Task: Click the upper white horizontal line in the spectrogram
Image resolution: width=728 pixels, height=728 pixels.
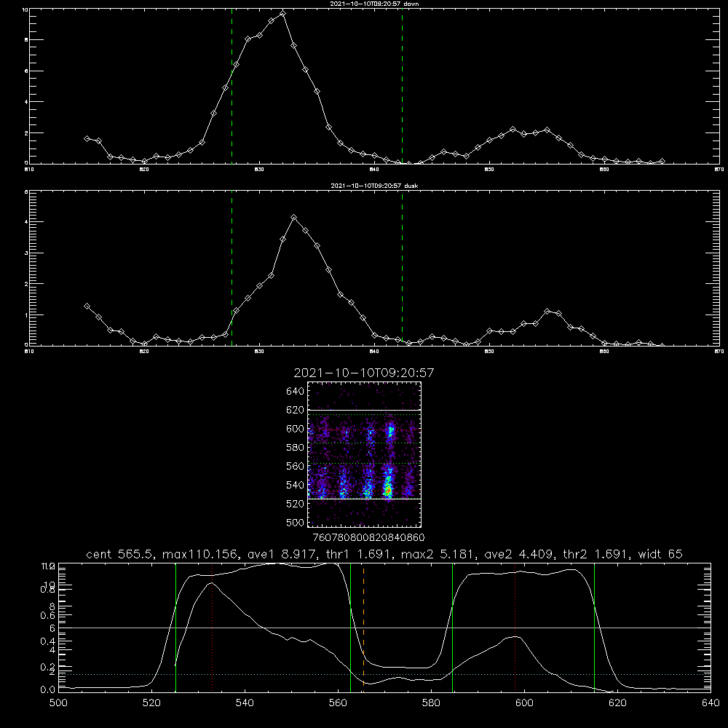Action: click(364, 410)
